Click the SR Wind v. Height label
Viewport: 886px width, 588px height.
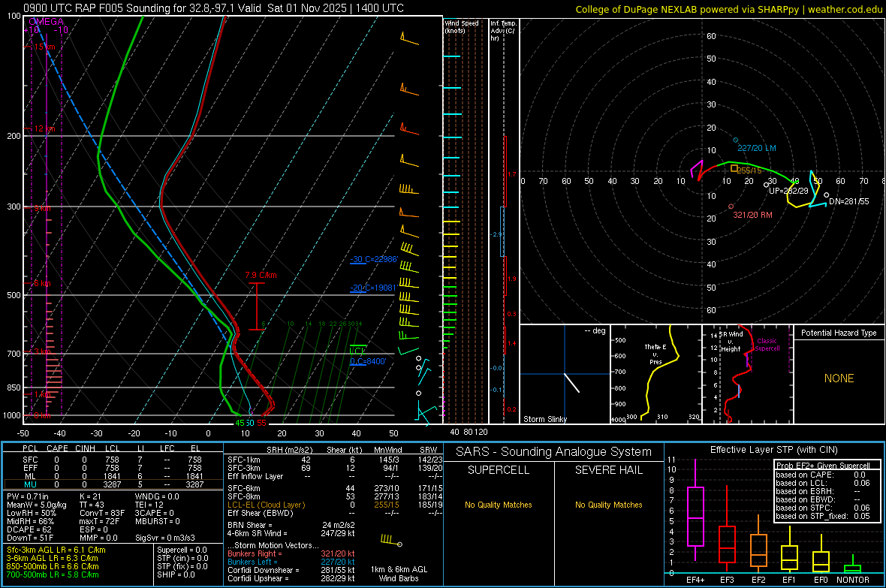point(730,342)
